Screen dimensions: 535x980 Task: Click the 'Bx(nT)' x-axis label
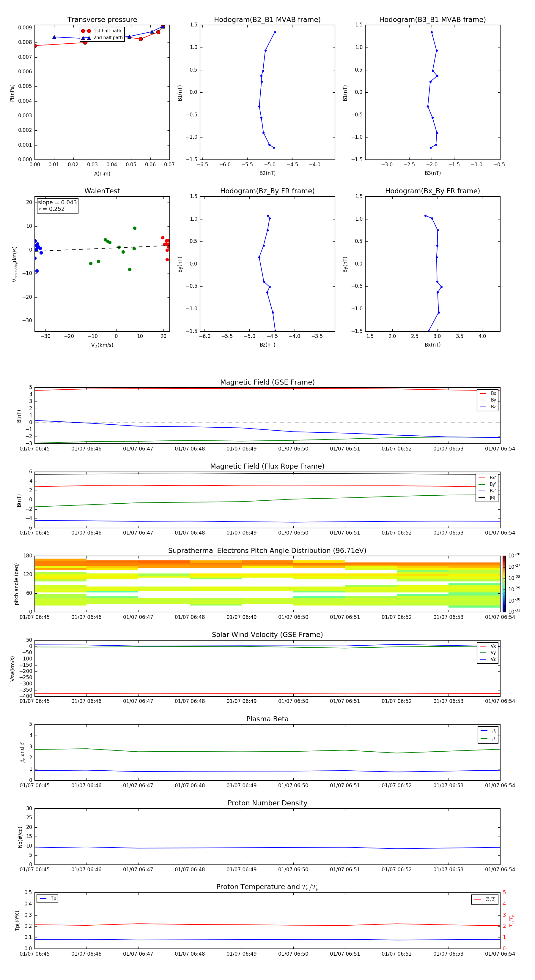pyautogui.click(x=432, y=345)
